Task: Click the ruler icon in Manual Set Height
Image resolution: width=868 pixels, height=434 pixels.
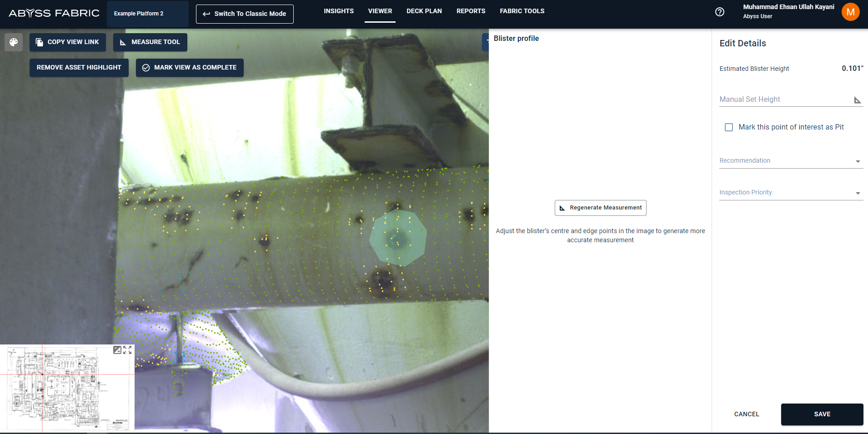Action: pyautogui.click(x=857, y=100)
